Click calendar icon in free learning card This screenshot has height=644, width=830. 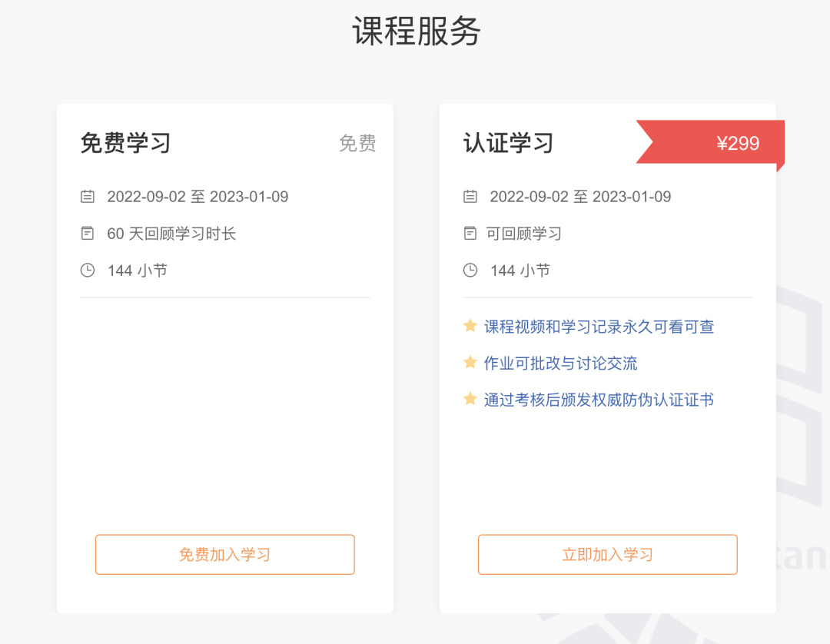pyautogui.click(x=88, y=197)
